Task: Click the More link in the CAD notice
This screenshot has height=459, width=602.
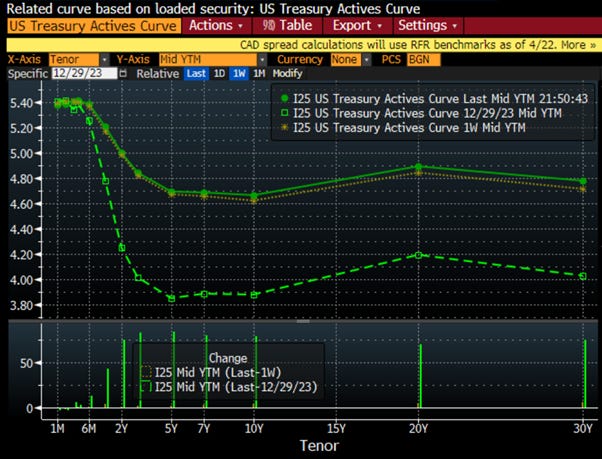Action: click(x=579, y=45)
